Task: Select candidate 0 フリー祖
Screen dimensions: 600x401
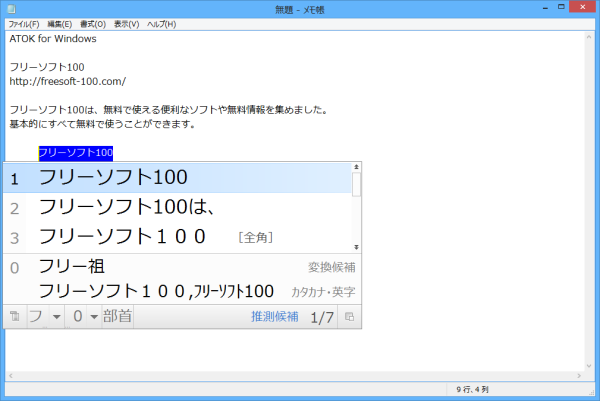Action: pos(182,267)
